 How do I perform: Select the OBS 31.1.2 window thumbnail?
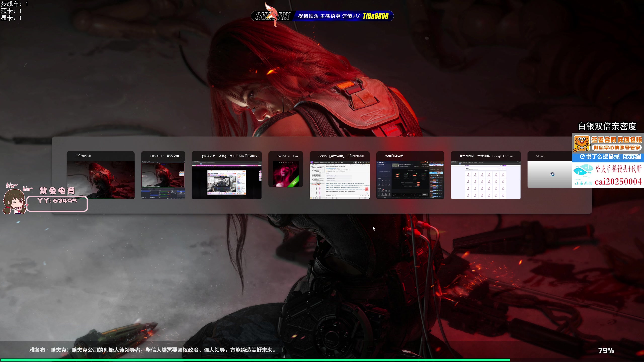[x=163, y=175]
